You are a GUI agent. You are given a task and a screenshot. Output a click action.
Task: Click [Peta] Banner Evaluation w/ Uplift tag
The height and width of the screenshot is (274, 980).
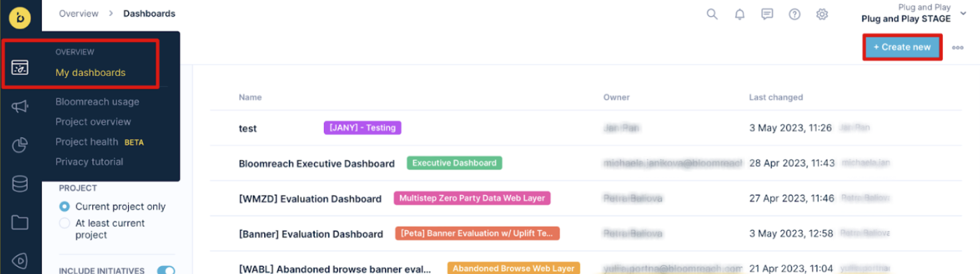coord(477,233)
